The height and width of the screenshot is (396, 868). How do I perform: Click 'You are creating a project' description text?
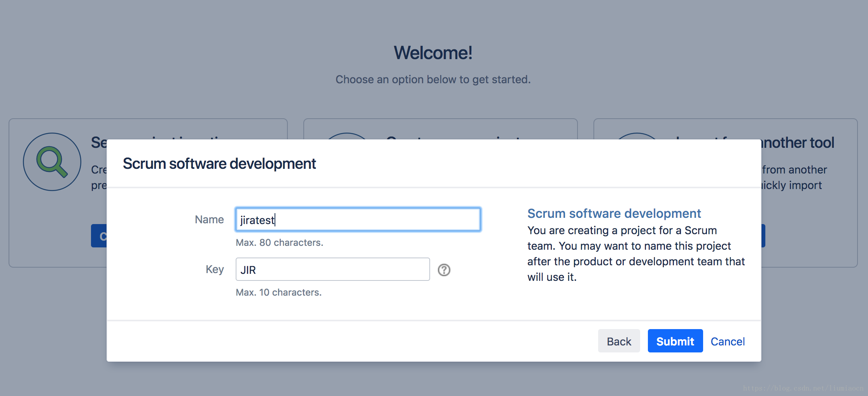point(636,253)
